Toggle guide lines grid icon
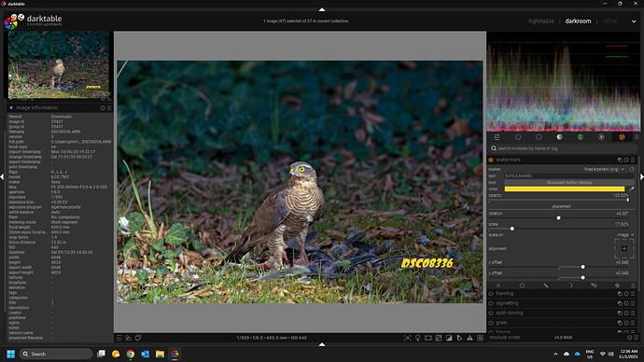The height and width of the screenshot is (362, 644). tap(480, 338)
